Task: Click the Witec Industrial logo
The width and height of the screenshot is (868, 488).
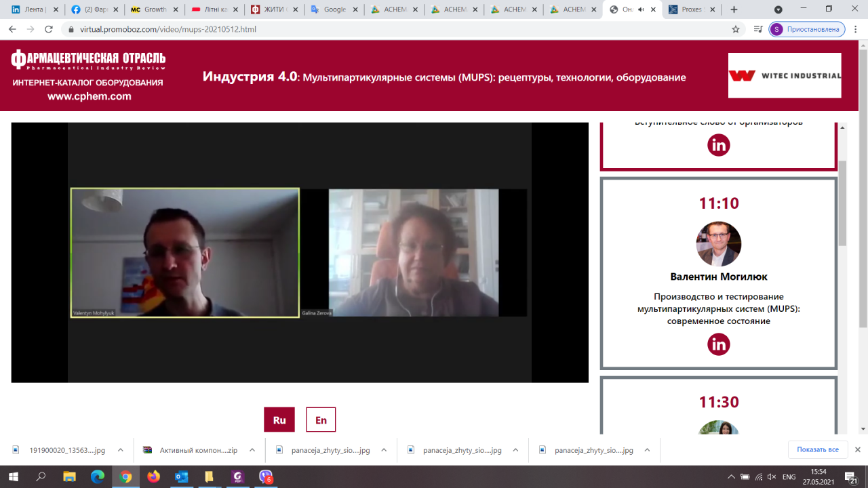Action: click(785, 76)
